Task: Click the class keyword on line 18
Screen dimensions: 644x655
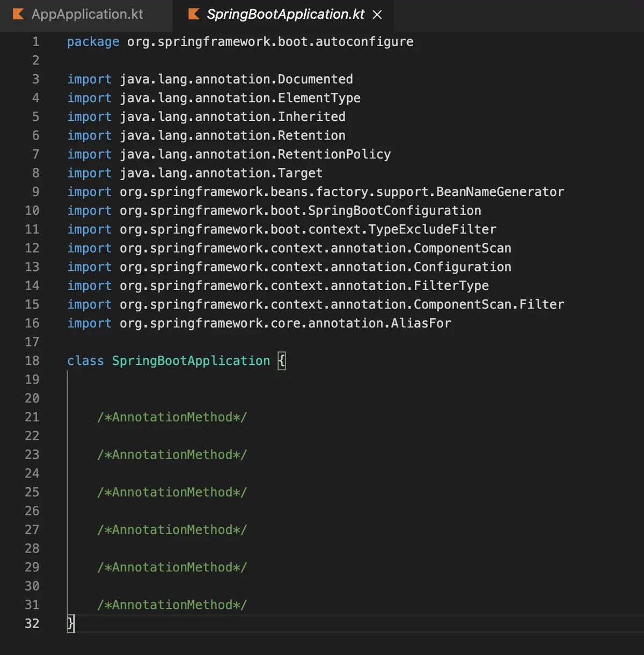Action: tap(85, 360)
